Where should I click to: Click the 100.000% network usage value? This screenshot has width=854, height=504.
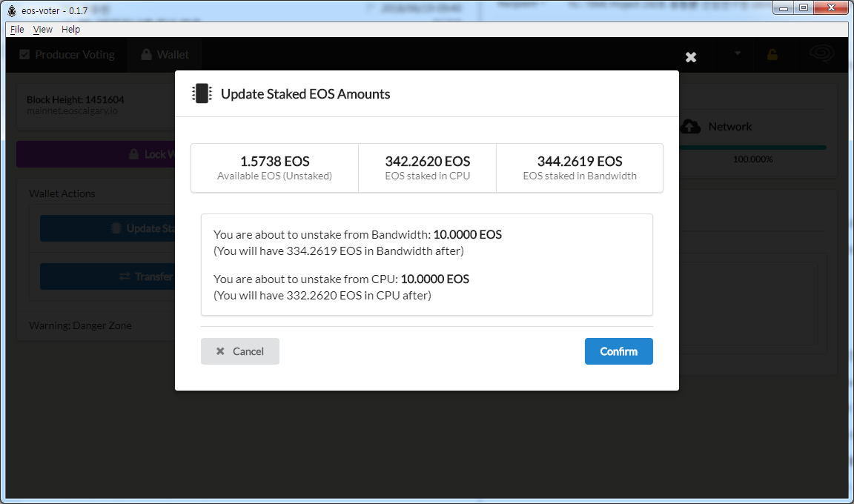752,159
